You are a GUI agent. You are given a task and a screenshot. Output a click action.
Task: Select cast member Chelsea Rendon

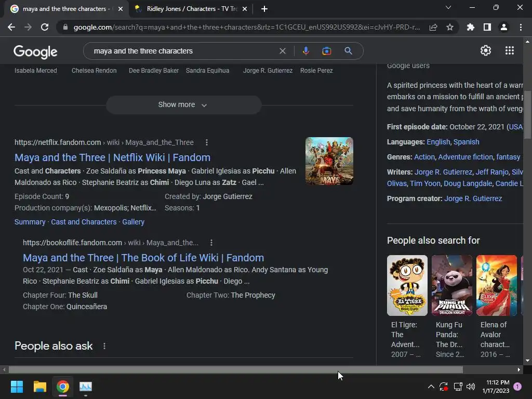[x=94, y=71]
